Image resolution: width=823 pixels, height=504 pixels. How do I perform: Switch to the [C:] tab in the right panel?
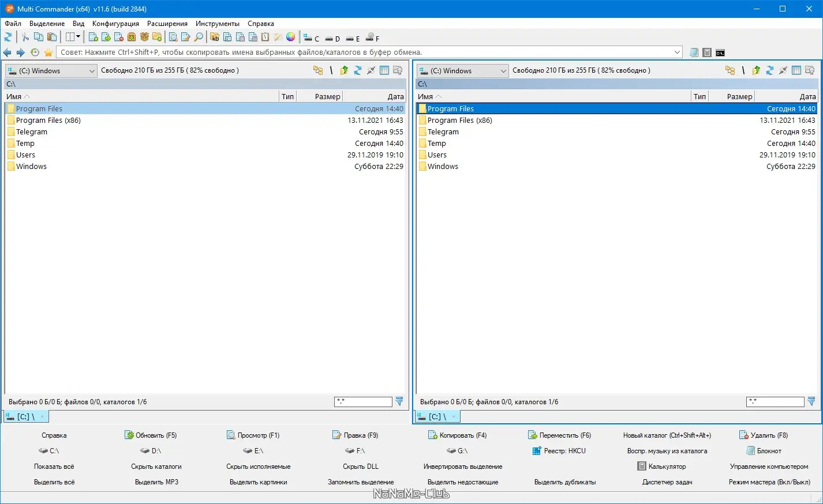[x=435, y=416]
